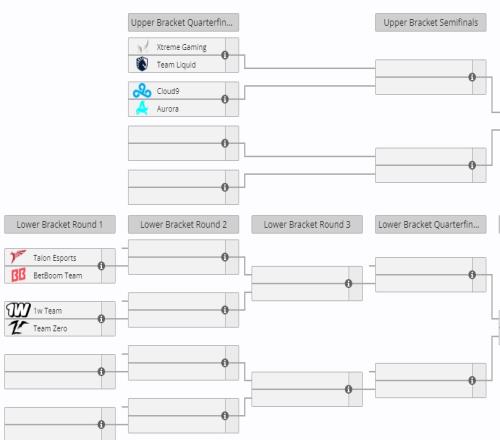Open the Talon Esports team link
The image size is (500, 440).
tap(55, 258)
